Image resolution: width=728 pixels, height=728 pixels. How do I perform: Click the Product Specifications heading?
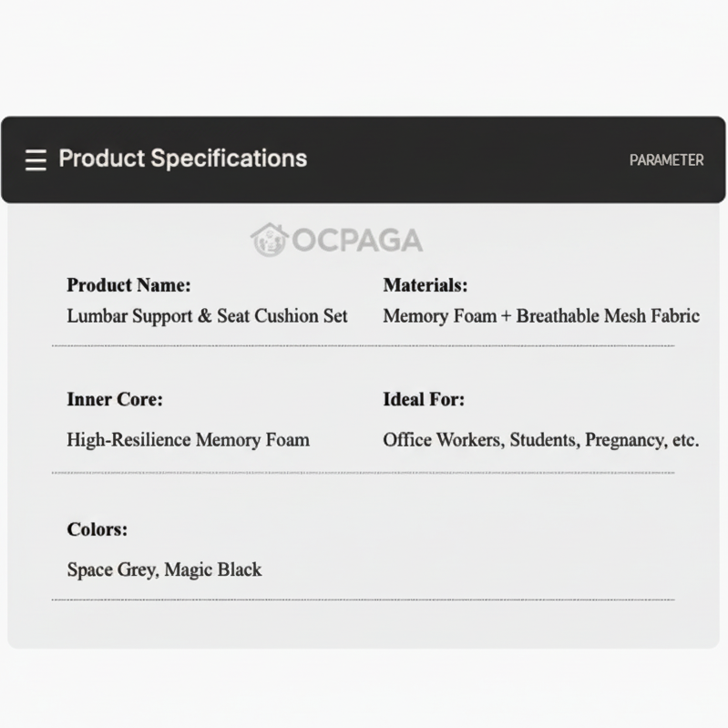(x=182, y=159)
